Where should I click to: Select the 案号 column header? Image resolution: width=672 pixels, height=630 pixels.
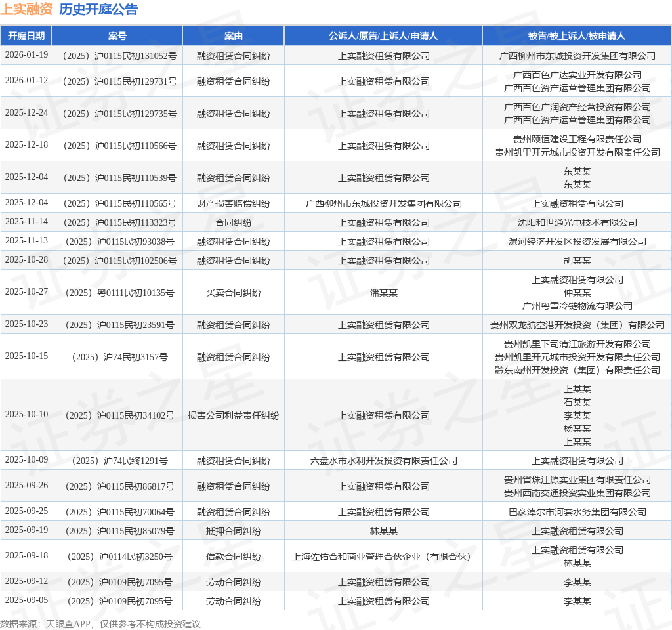(x=117, y=36)
